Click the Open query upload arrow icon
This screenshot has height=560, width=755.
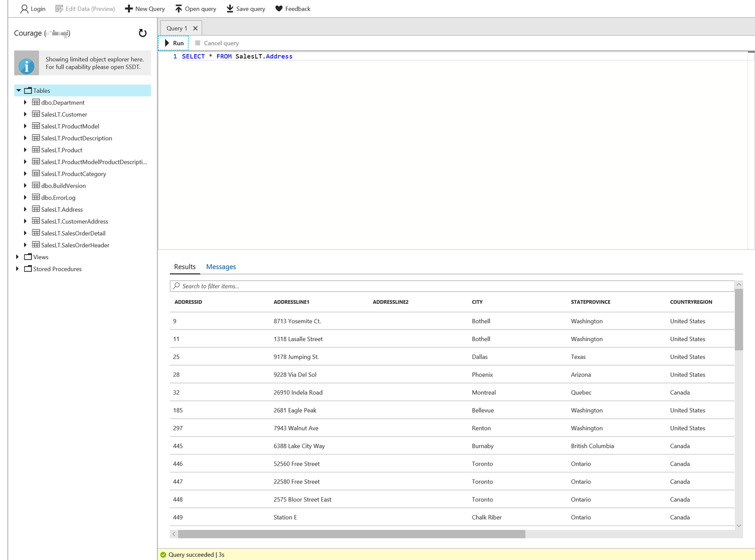(179, 9)
